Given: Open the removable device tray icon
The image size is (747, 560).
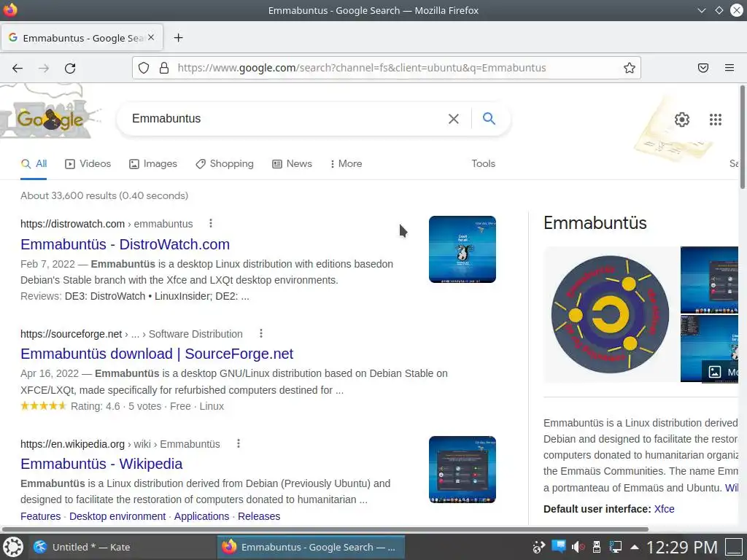Looking at the screenshot, I should [597, 547].
